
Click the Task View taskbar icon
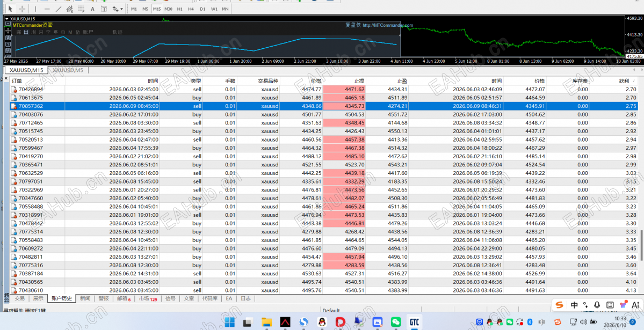coord(248,322)
